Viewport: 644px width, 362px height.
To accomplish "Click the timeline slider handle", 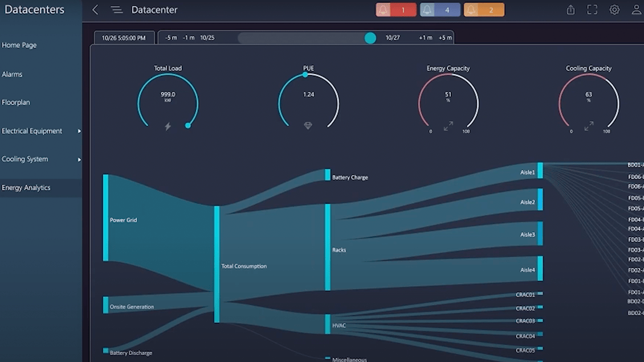I will [x=370, y=38].
